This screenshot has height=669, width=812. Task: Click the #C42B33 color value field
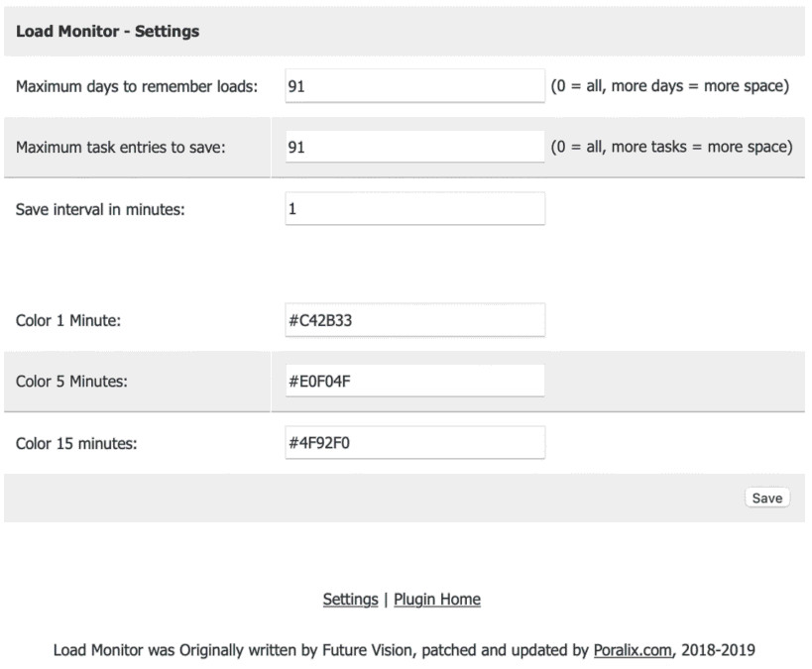[x=414, y=320]
